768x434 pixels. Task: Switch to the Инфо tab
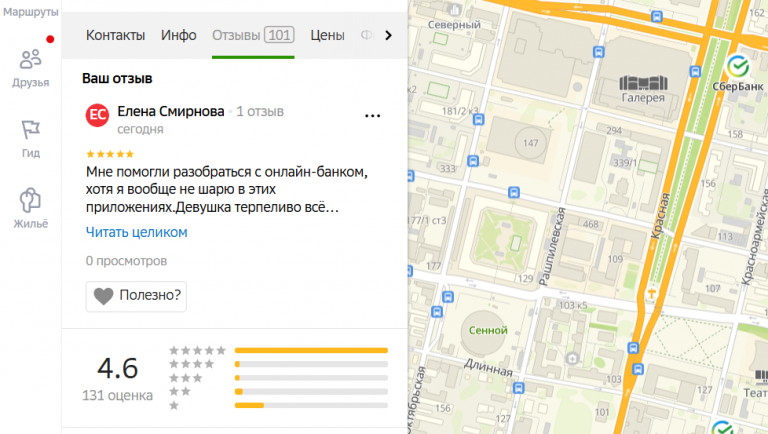(x=179, y=35)
